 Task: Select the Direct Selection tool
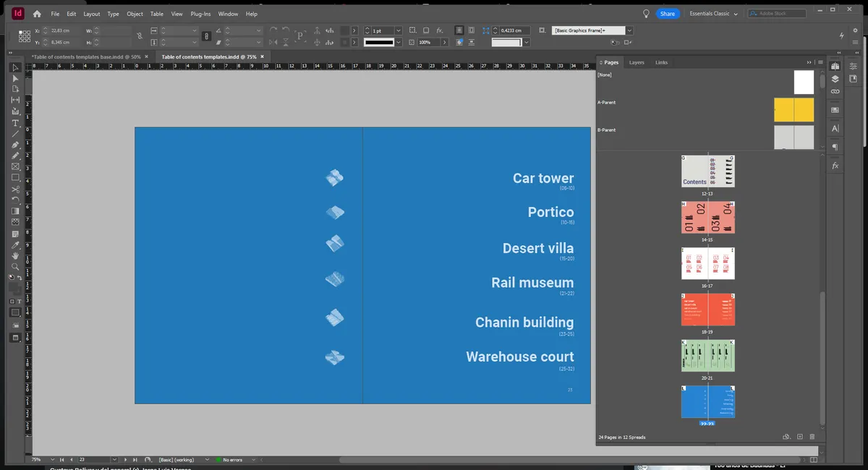[x=15, y=77]
